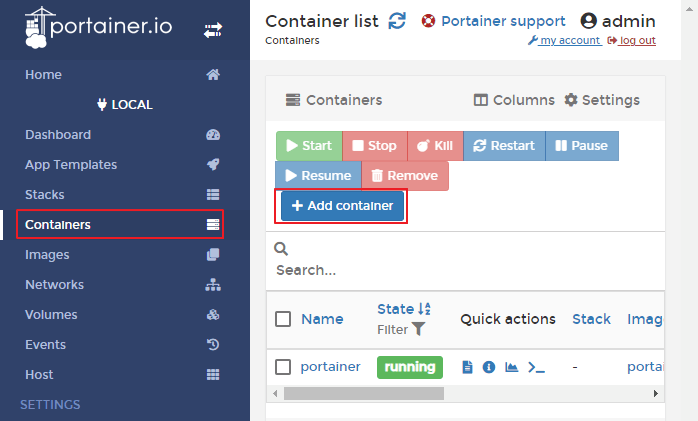The width and height of the screenshot is (698, 421).
Task: Toggle the sidebar collapse arrows icon
Action: [x=213, y=31]
